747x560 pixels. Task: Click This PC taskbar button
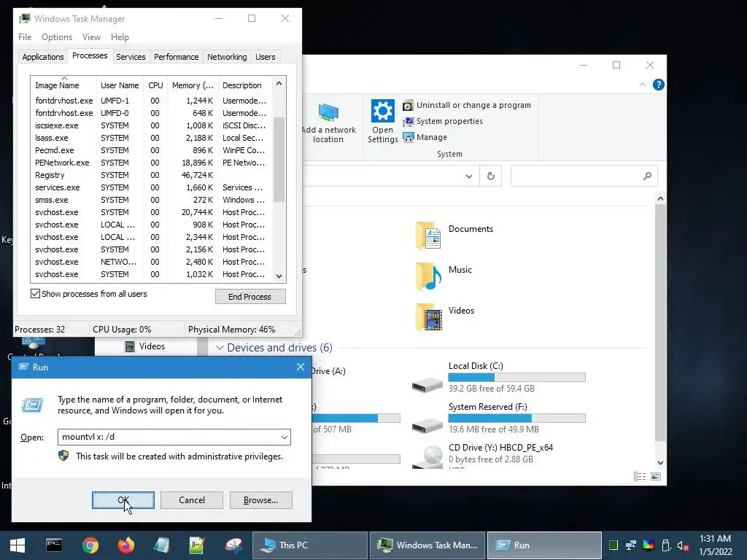point(309,545)
